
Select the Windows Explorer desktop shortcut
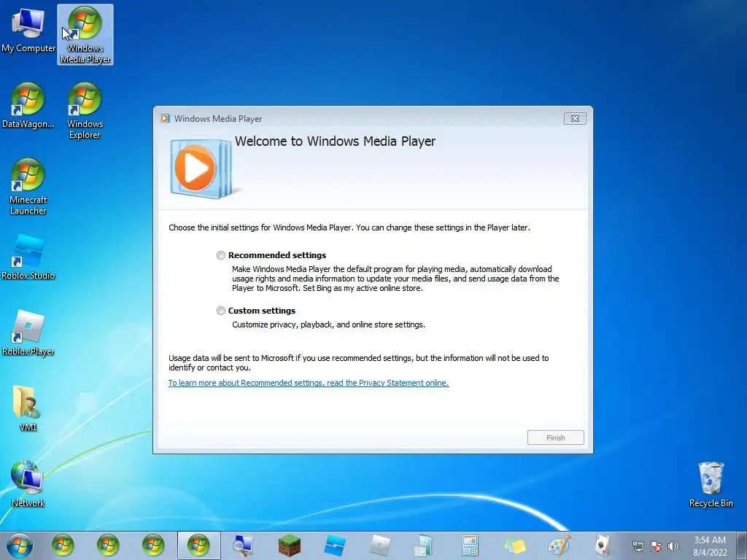(x=85, y=111)
